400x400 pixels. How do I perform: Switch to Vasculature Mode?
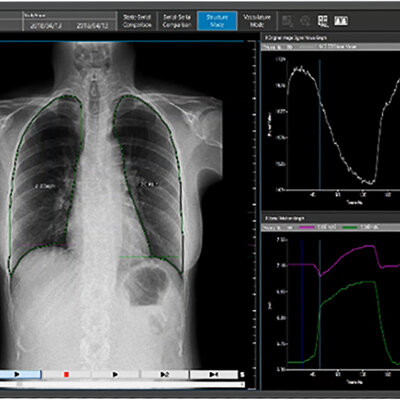(x=257, y=21)
